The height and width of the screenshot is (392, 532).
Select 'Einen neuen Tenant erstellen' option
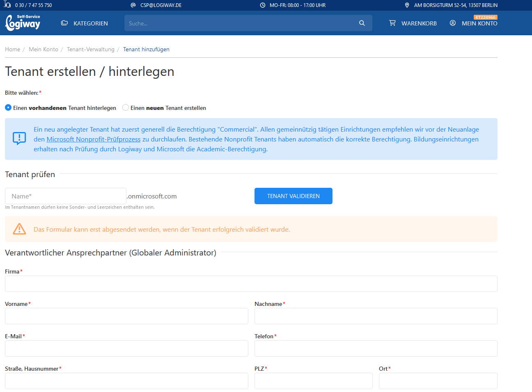coord(125,107)
